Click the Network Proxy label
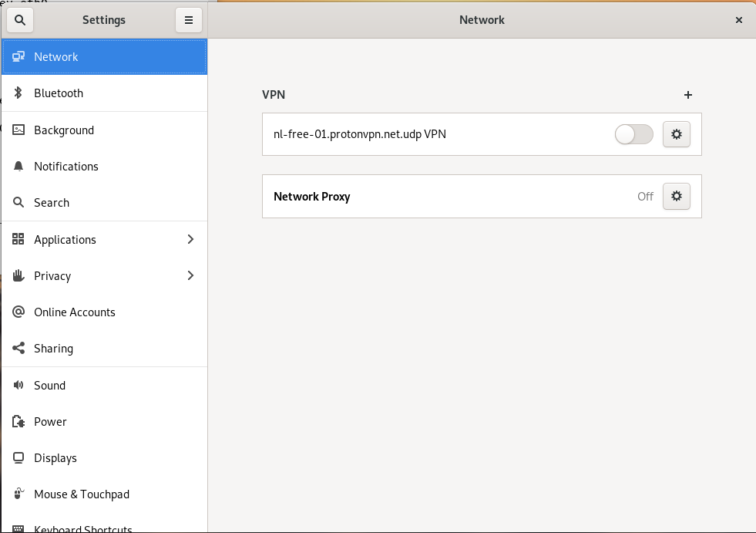The width and height of the screenshot is (756, 533). click(312, 197)
